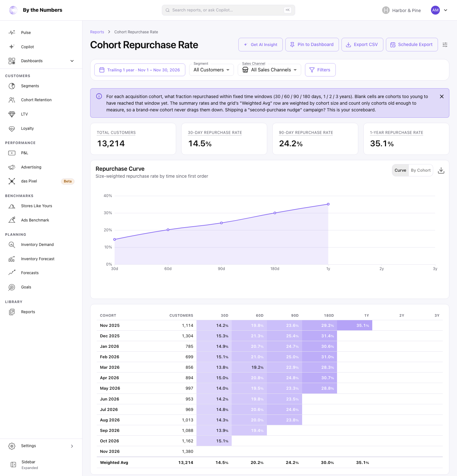Open the Sales Channel dropdown
Viewport: 457px width, 476px height.
pos(269,70)
